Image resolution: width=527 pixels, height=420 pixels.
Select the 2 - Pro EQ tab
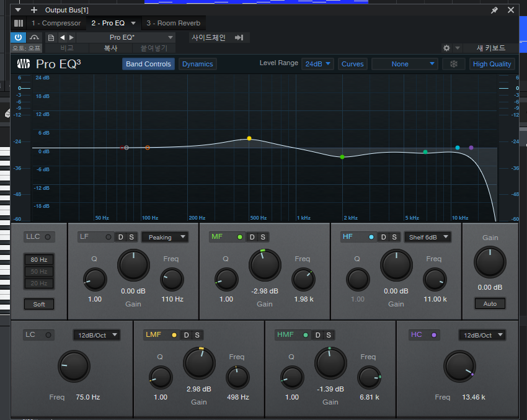tap(108, 23)
